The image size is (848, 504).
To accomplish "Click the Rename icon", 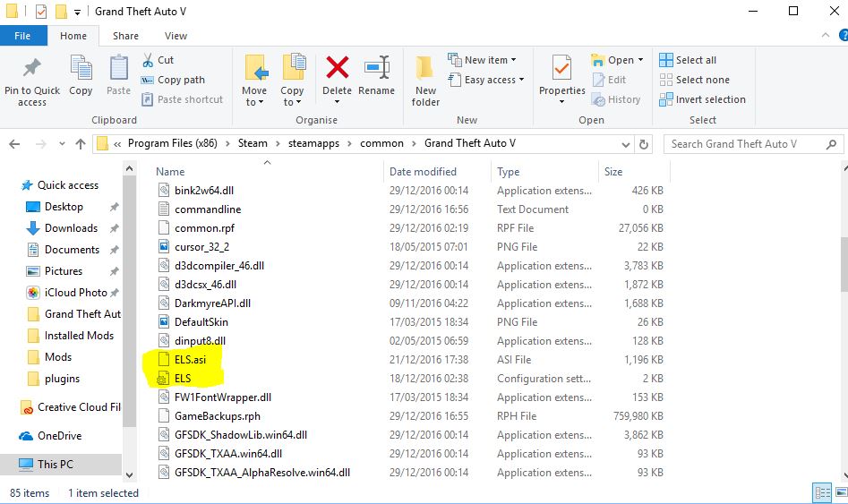I will (x=377, y=68).
